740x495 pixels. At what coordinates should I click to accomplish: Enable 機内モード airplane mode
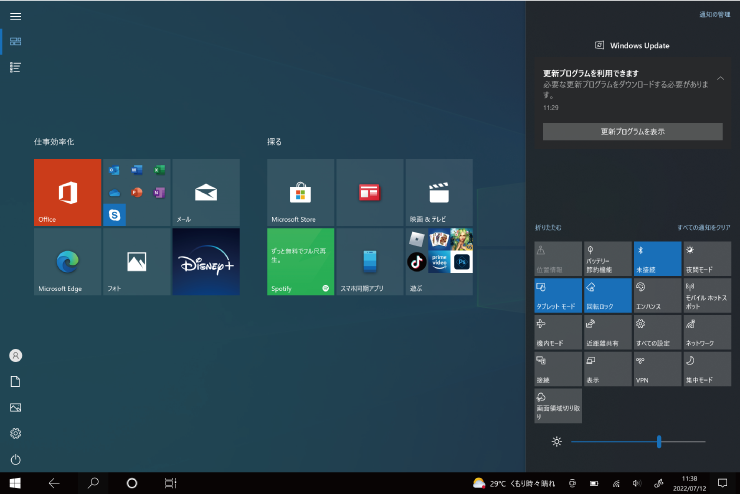(558, 333)
